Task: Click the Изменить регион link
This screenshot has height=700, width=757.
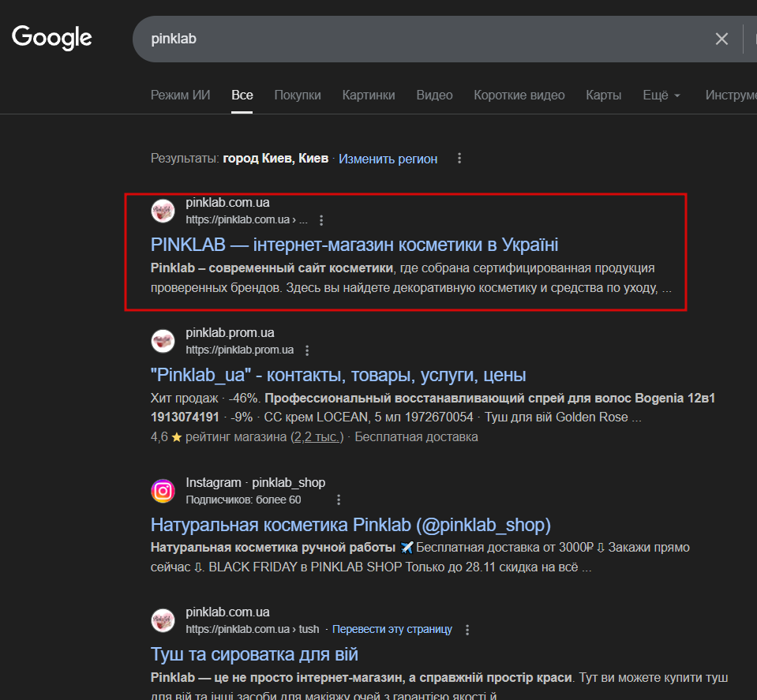Action: (388, 159)
